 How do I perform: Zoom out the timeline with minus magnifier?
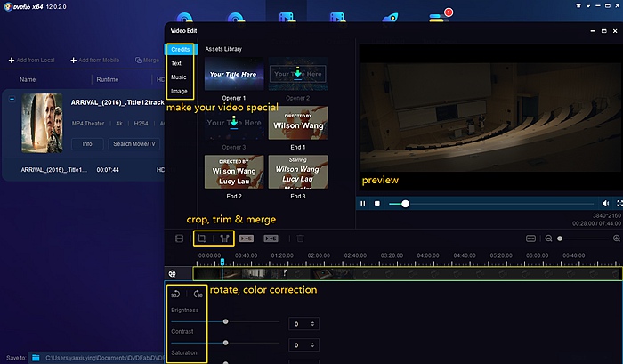549,239
